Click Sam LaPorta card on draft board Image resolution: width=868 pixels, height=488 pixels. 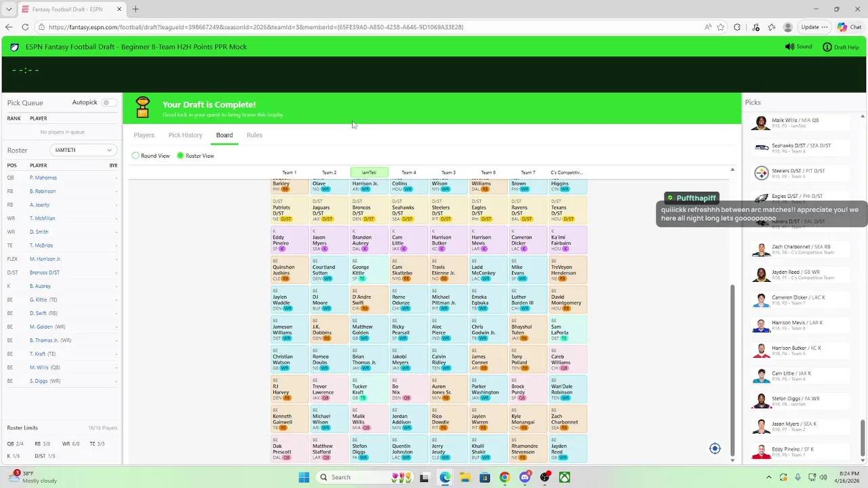point(568,329)
